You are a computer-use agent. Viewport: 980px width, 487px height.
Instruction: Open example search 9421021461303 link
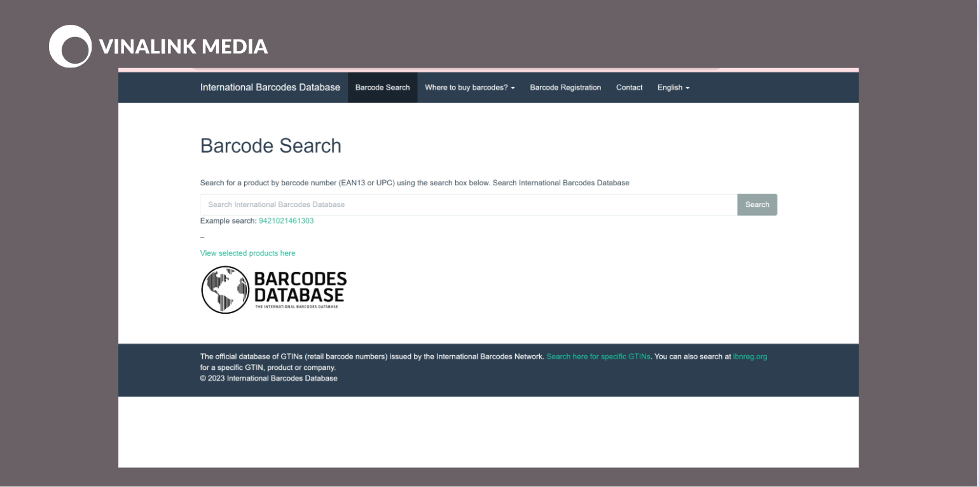(286, 221)
